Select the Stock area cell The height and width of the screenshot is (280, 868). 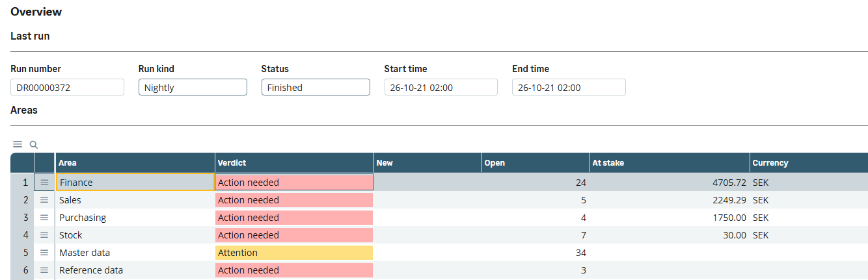pyautogui.click(x=135, y=235)
